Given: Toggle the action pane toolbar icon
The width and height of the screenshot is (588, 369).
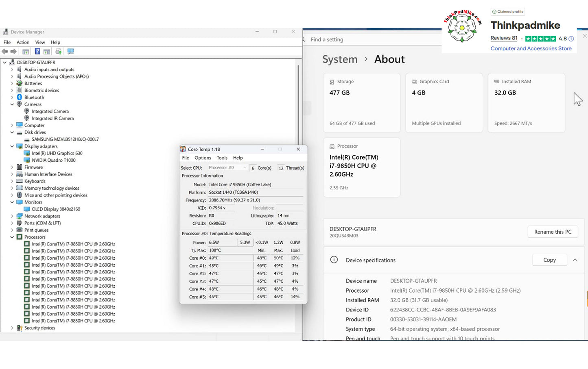Looking at the screenshot, I should coord(47,52).
